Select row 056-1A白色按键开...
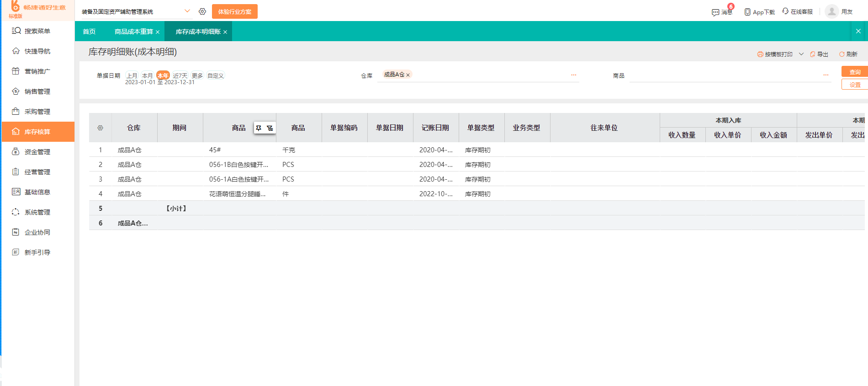Screen dimensions: 868x386 point(476,179)
